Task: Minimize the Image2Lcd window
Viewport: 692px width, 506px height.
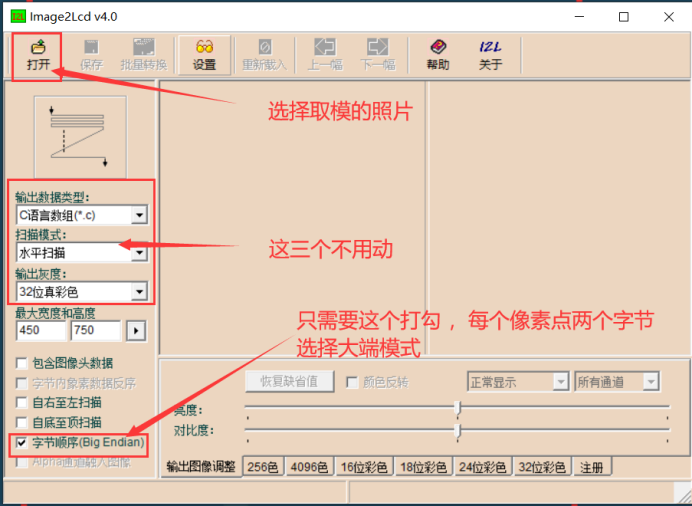Action: tap(579, 17)
